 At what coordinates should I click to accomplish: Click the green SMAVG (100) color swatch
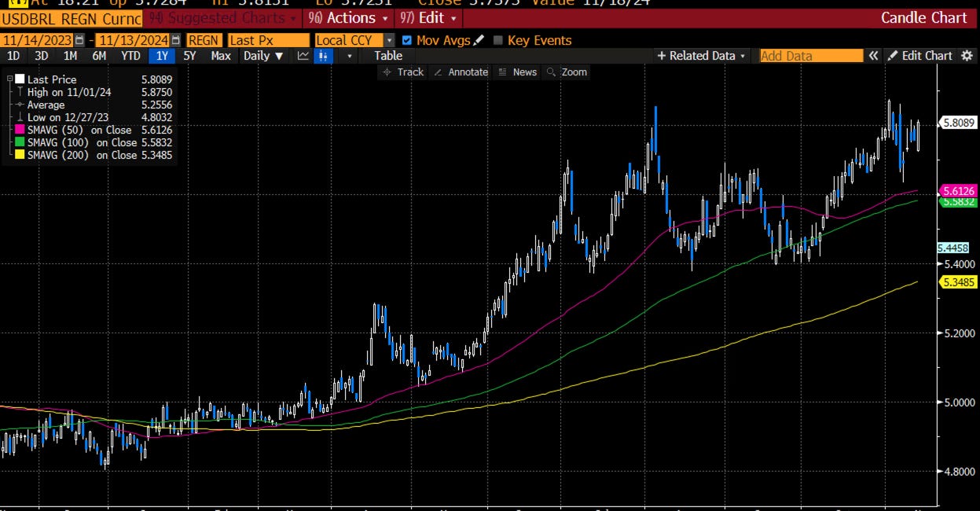(x=20, y=142)
